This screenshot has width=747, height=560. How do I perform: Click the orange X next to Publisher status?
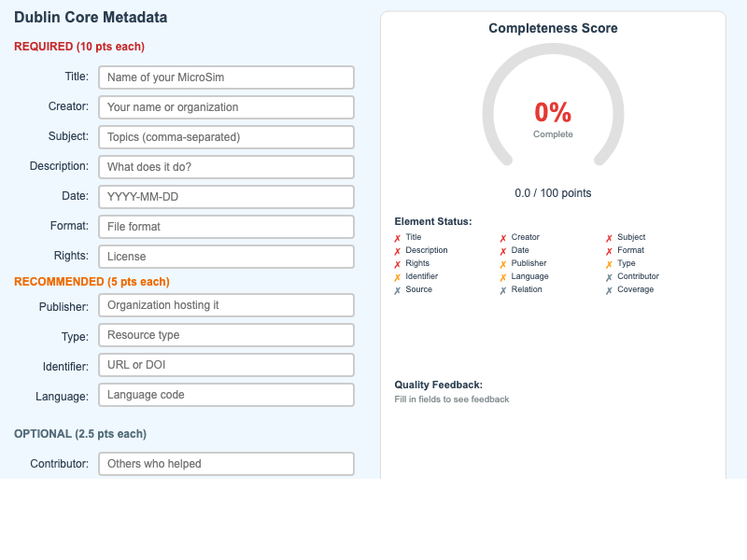coord(503,264)
